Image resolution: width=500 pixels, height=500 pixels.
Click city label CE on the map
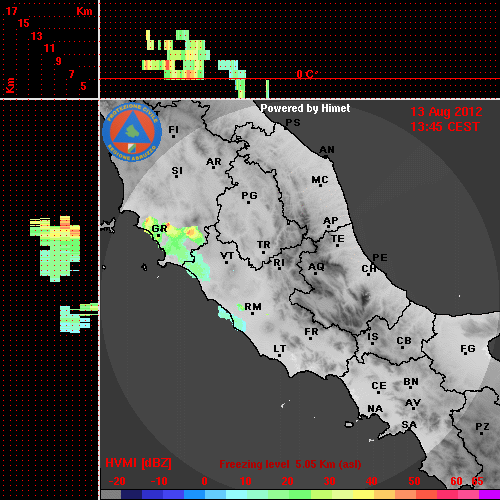coord(379,386)
